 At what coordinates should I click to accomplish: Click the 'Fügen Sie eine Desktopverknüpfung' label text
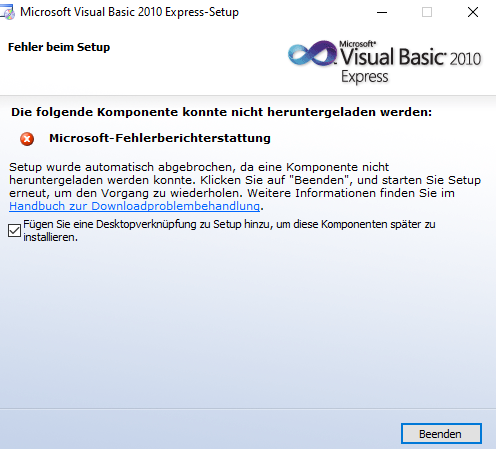[229, 230]
